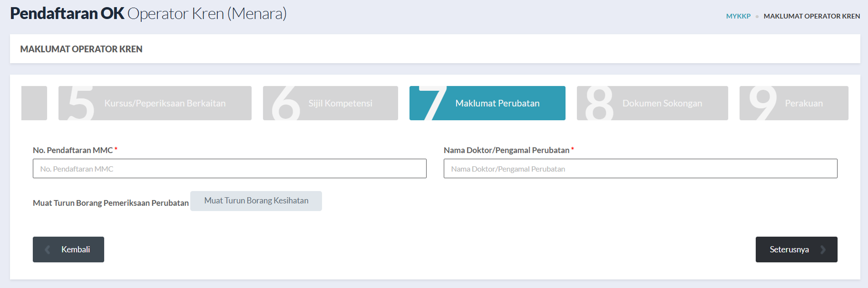This screenshot has width=868, height=288.
Task: Click the MAKLUMAT OPERATOR KREN breadcrumb item
Action: 811,16
